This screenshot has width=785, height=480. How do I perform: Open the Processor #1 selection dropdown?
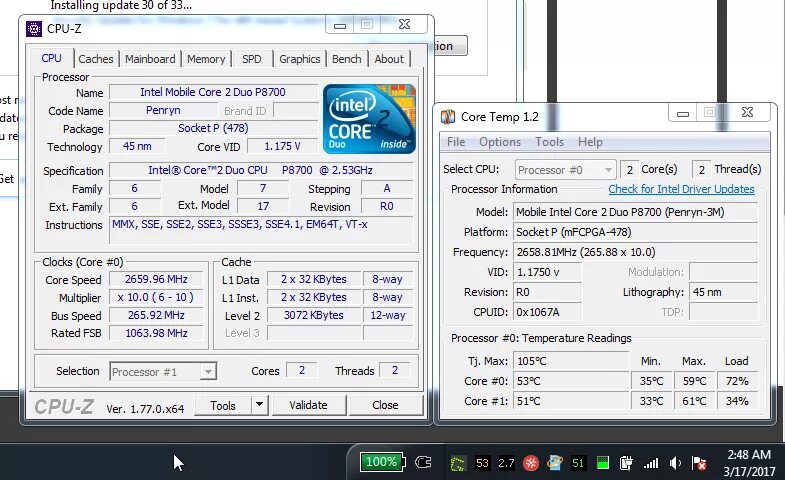pos(163,372)
